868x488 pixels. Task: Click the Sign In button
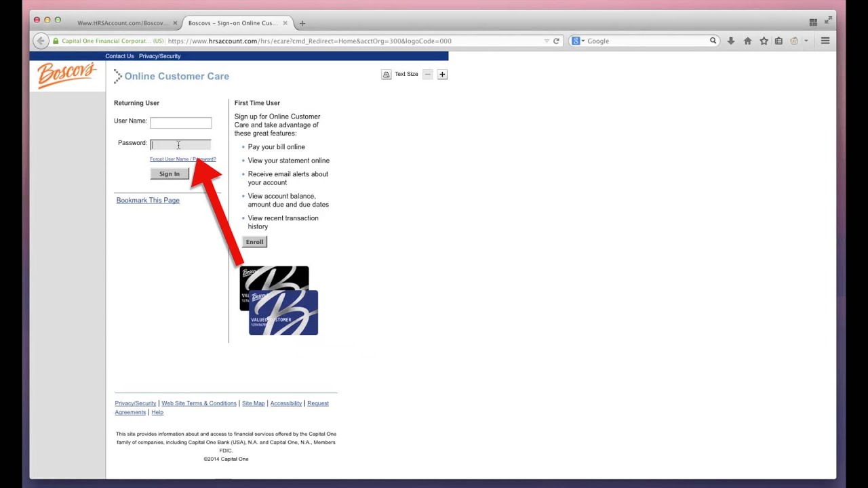coord(170,174)
